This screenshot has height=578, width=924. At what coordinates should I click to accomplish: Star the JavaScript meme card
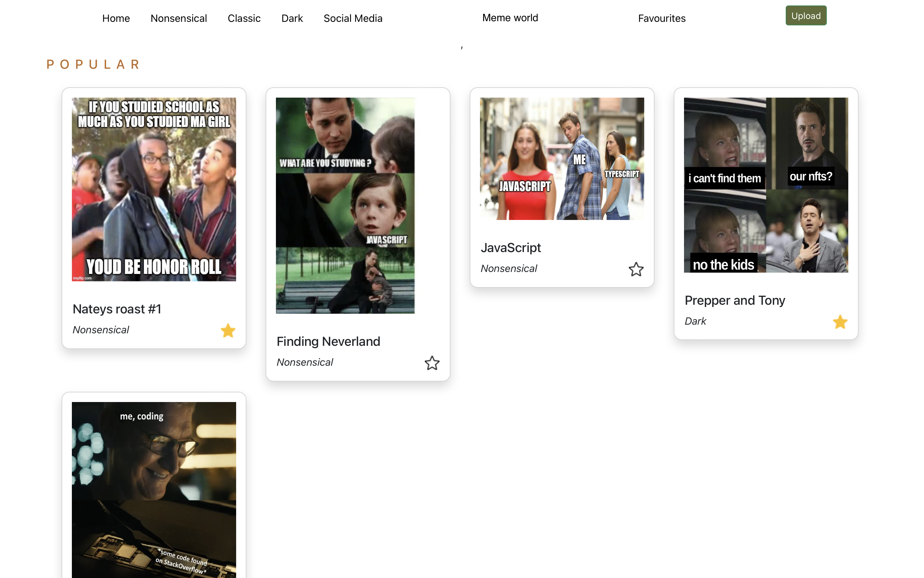[636, 269]
